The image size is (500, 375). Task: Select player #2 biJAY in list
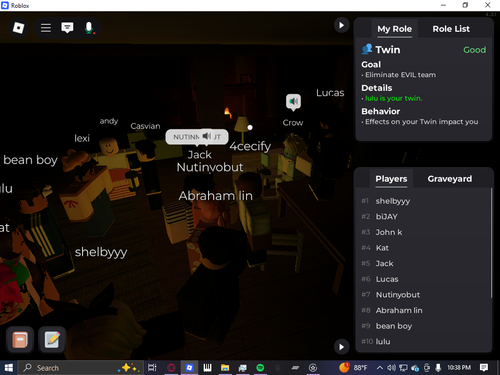click(x=423, y=217)
